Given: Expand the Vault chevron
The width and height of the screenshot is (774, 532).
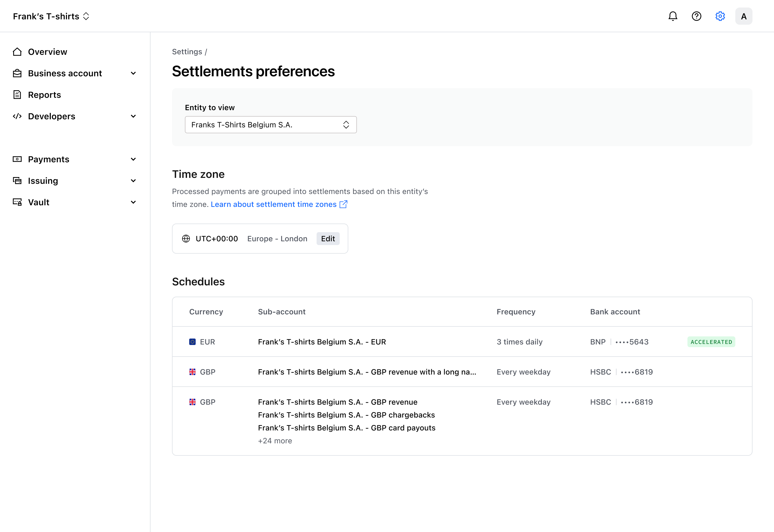Looking at the screenshot, I should [x=133, y=202].
